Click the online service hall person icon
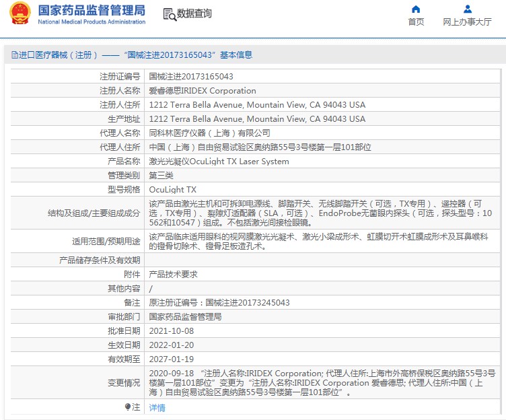 [467, 9]
